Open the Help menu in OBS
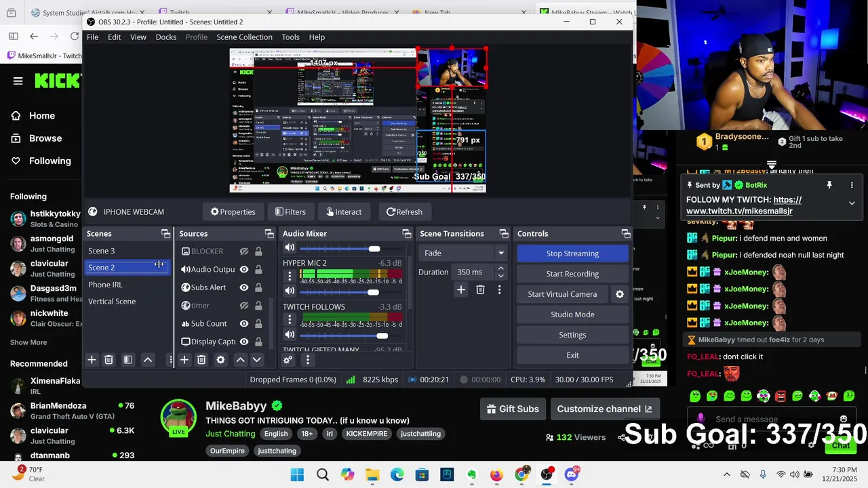The width and height of the screenshot is (868, 488). pyautogui.click(x=317, y=37)
